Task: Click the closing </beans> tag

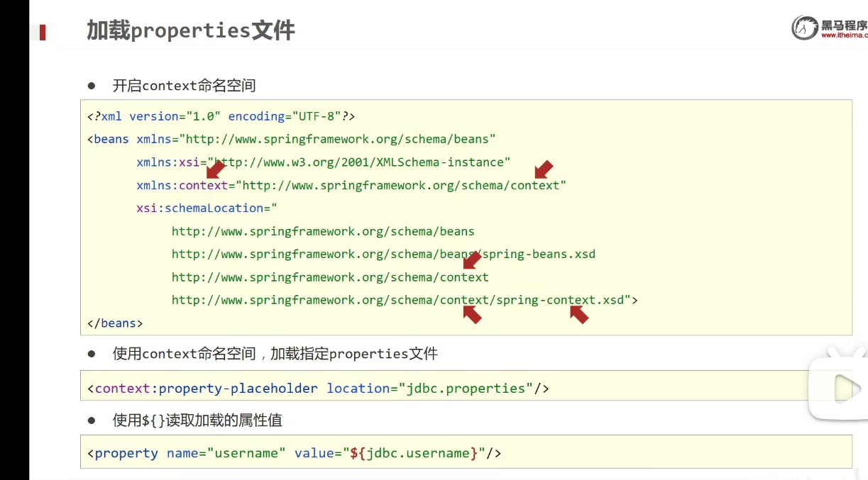Action: tap(115, 323)
